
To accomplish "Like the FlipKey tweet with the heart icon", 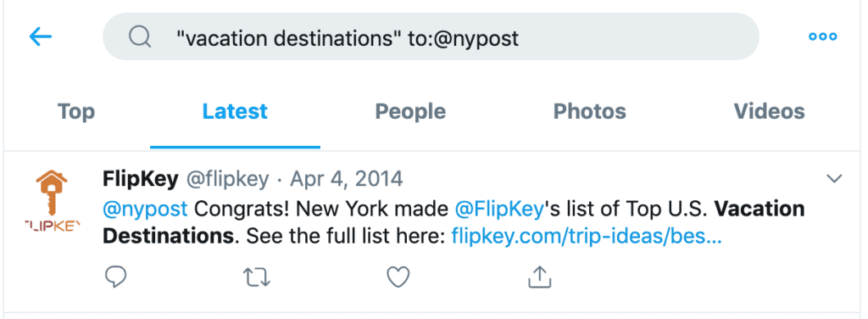I will click(398, 277).
